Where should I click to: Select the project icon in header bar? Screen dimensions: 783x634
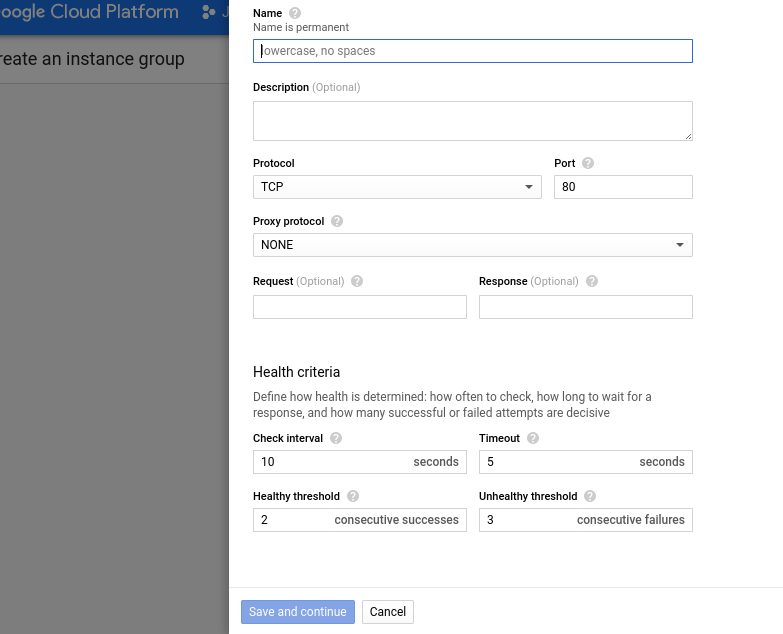[208, 12]
